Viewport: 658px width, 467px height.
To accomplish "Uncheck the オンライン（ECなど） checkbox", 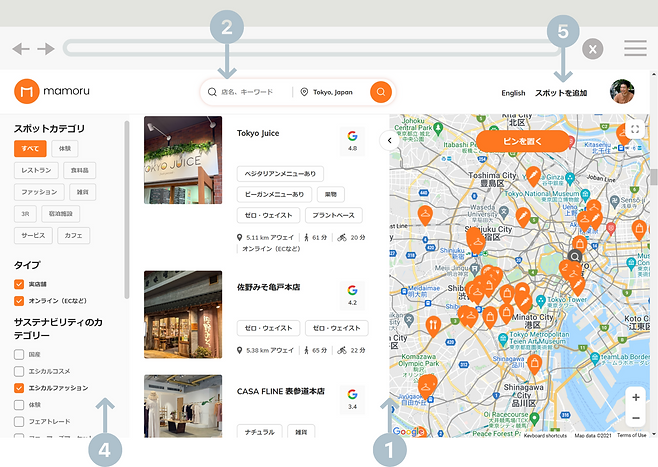I will click(x=19, y=301).
